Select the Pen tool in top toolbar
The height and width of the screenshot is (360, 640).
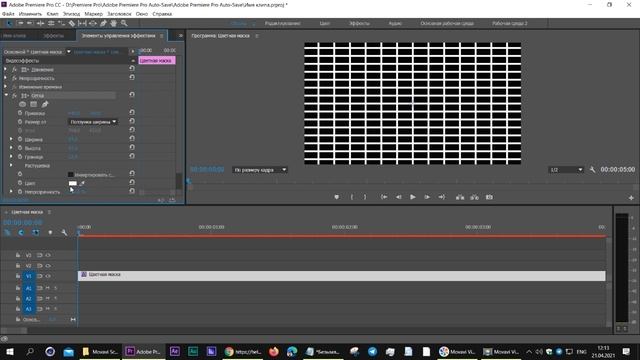pyautogui.click(x=103, y=24)
